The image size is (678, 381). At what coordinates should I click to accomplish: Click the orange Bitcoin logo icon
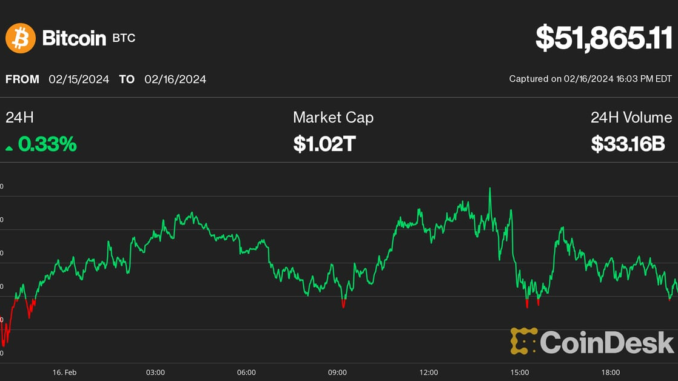[20, 38]
